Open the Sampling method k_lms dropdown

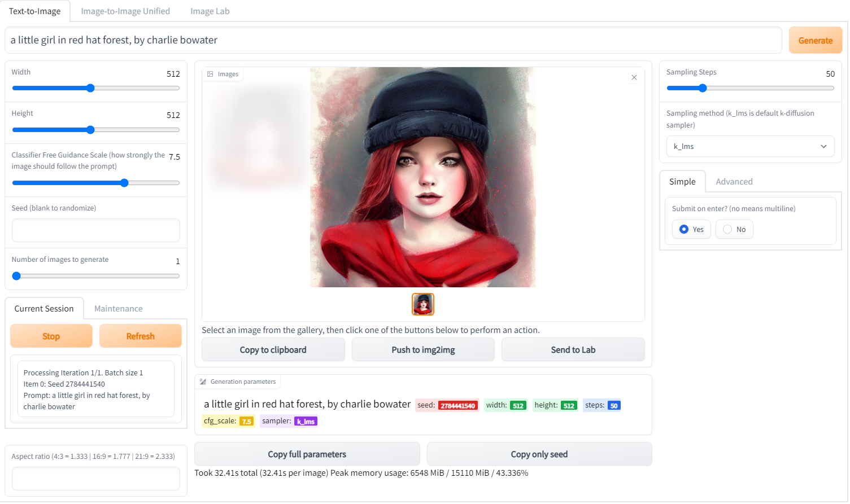pyautogui.click(x=750, y=146)
